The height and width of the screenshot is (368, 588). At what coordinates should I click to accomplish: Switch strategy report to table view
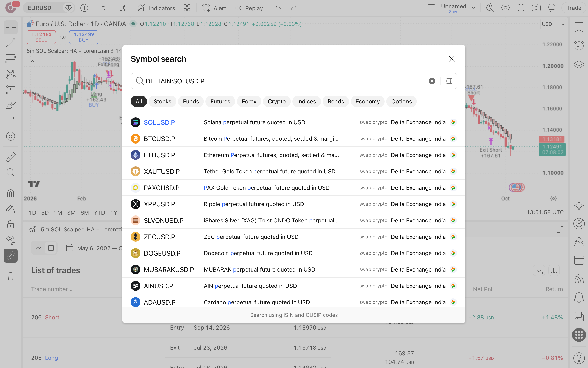pos(51,248)
